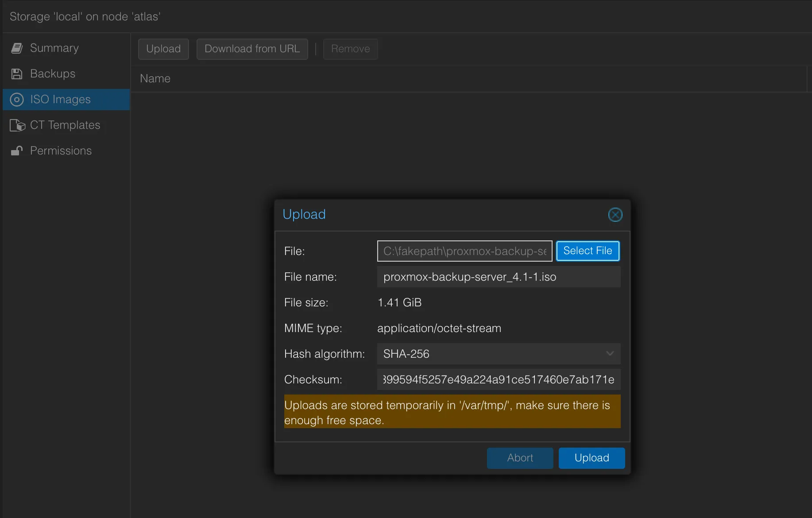Click the CT Templates folder icon

coord(18,125)
